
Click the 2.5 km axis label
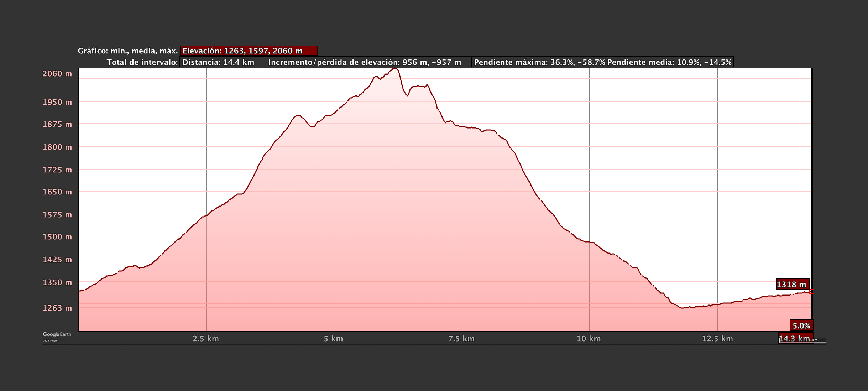206,339
